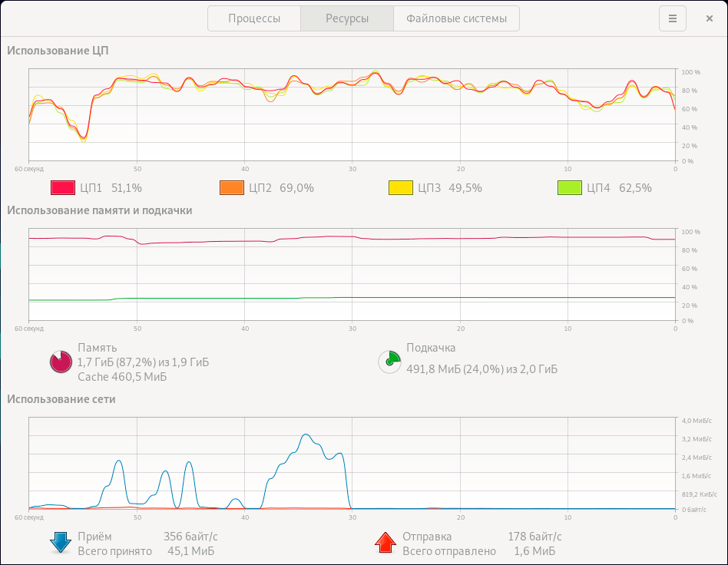Click the blue receiving arrow icon
The width and height of the screenshot is (728, 565).
coord(61,544)
